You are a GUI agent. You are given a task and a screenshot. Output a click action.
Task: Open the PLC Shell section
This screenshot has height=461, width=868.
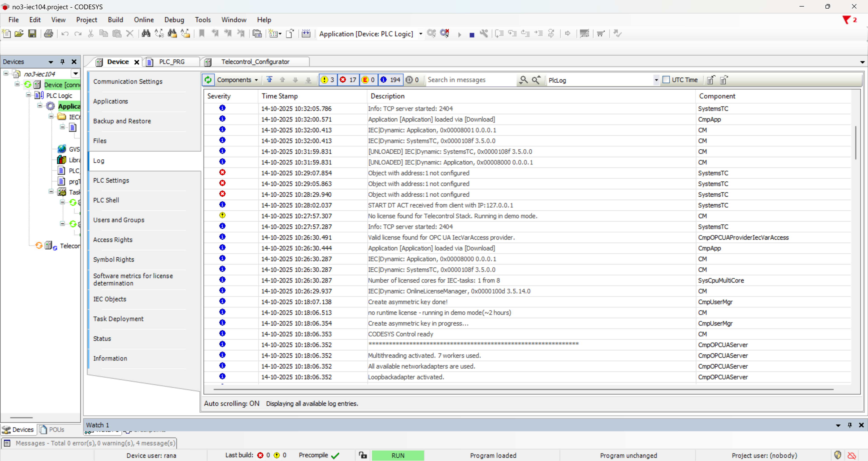106,200
